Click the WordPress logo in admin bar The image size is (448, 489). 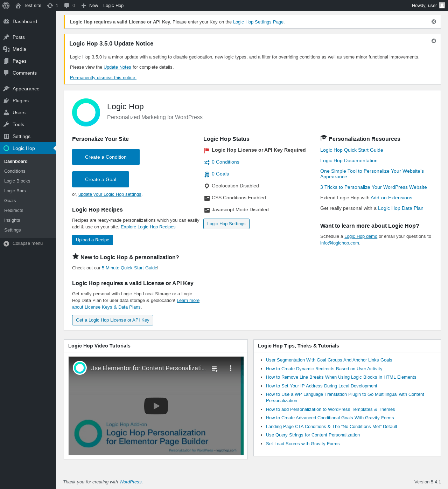[x=6, y=6]
